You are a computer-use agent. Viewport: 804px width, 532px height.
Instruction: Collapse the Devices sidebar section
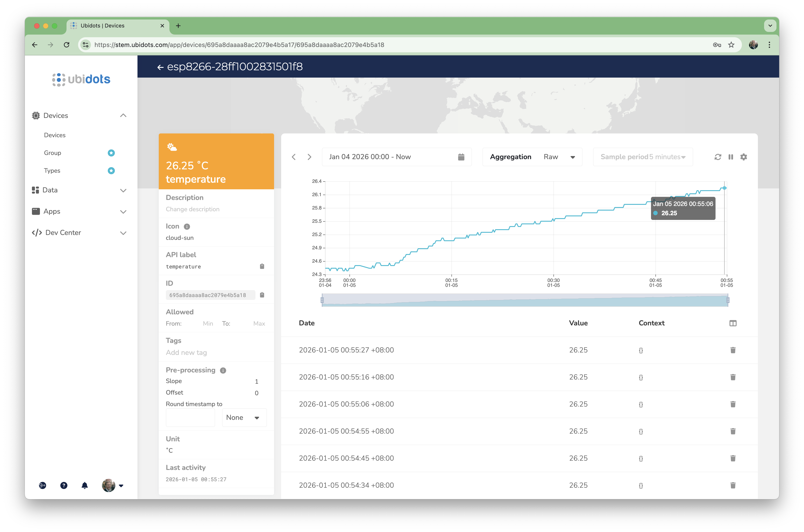(x=123, y=116)
